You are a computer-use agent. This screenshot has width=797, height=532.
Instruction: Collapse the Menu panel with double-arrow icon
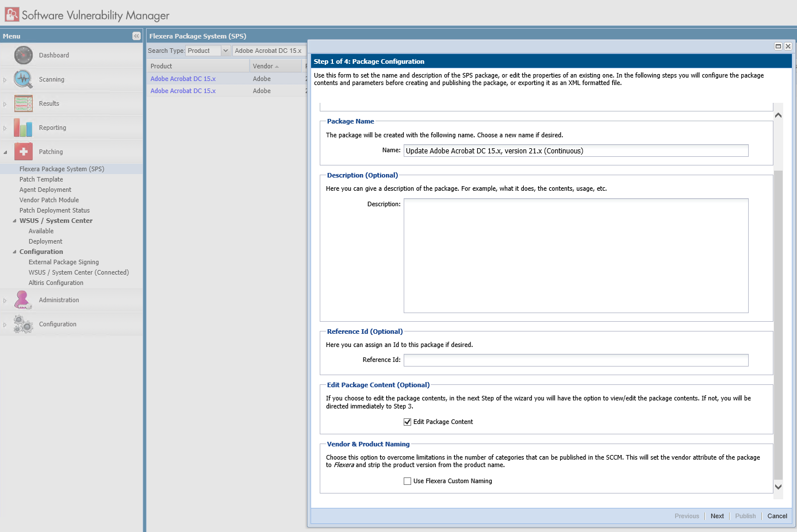click(136, 36)
